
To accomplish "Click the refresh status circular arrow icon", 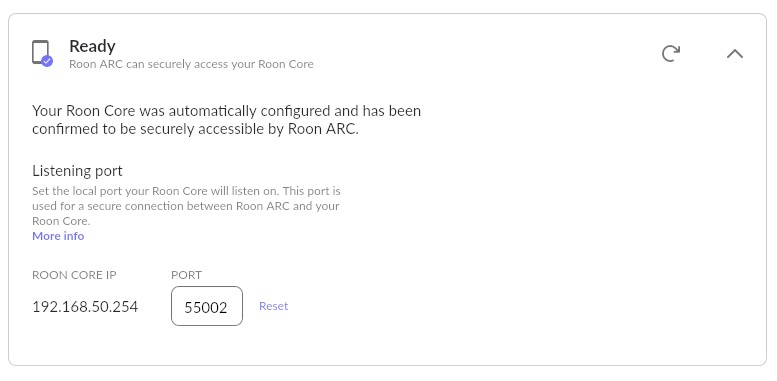I will [x=671, y=54].
